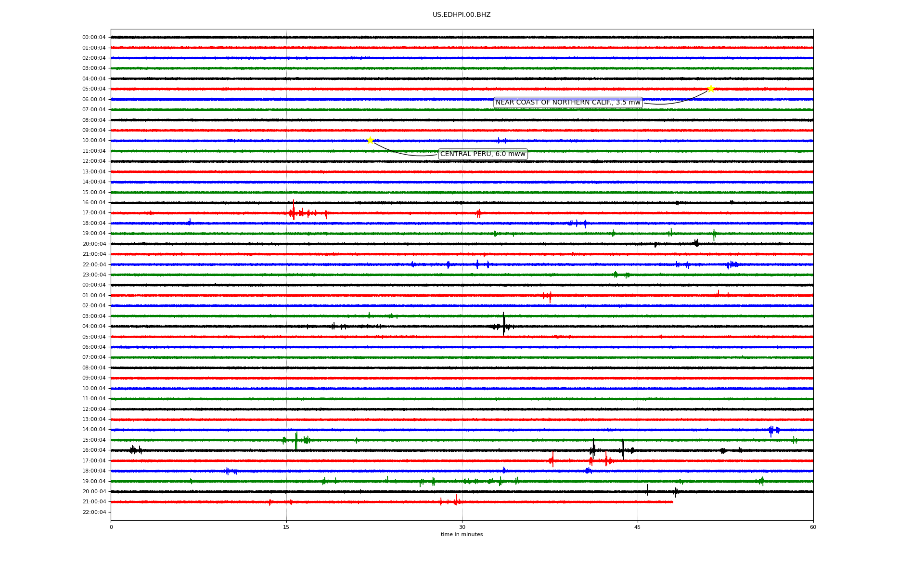Click the x-axis tick label 45
Screen dimensions: 924x578
pyautogui.click(x=638, y=527)
